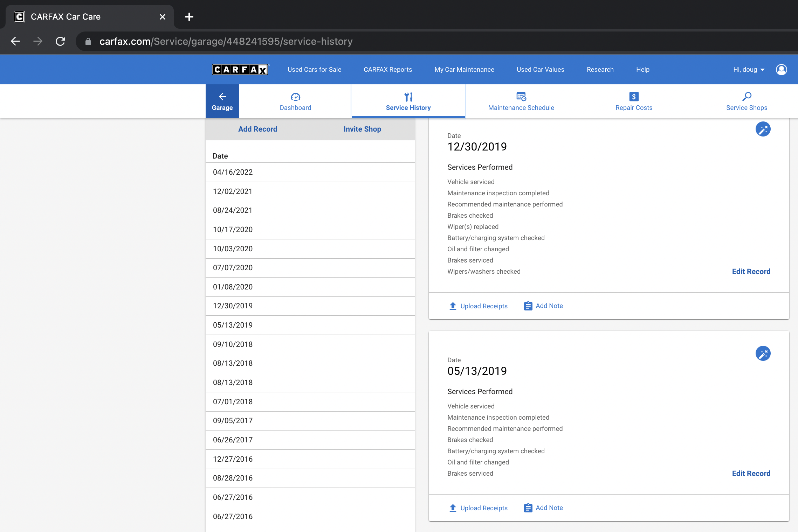Click the Garage back arrow icon
798x532 pixels.
222,97
